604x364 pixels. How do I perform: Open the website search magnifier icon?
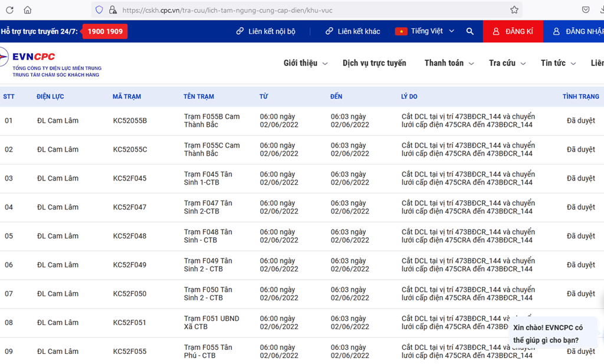[470, 31]
